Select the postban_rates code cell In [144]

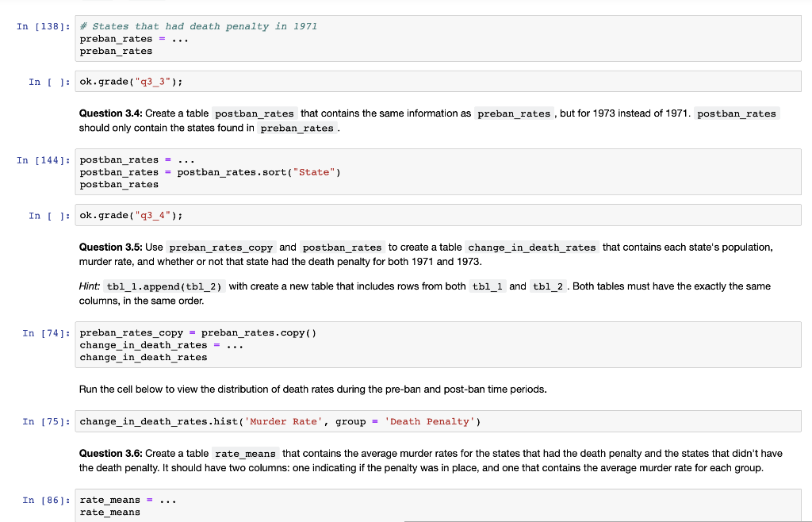point(438,172)
